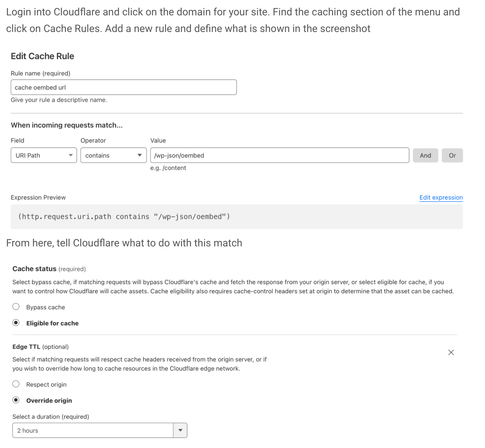Open the Edit expression link

coord(441,197)
